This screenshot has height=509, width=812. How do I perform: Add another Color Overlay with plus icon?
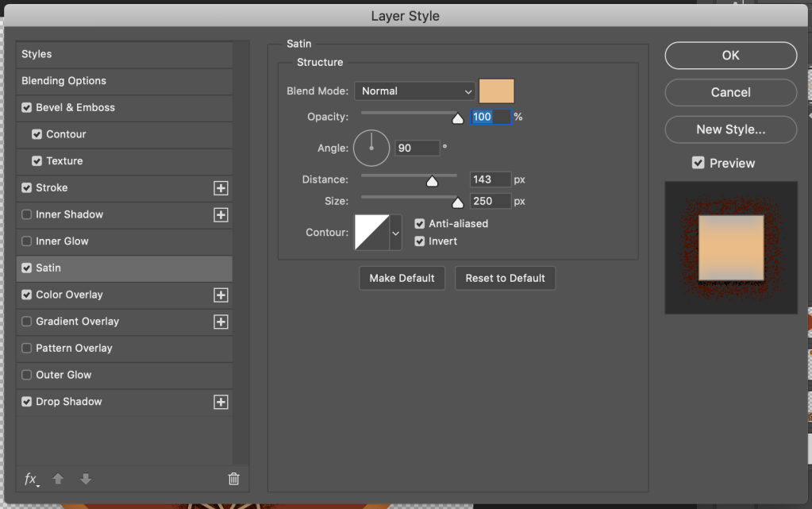[x=221, y=295]
